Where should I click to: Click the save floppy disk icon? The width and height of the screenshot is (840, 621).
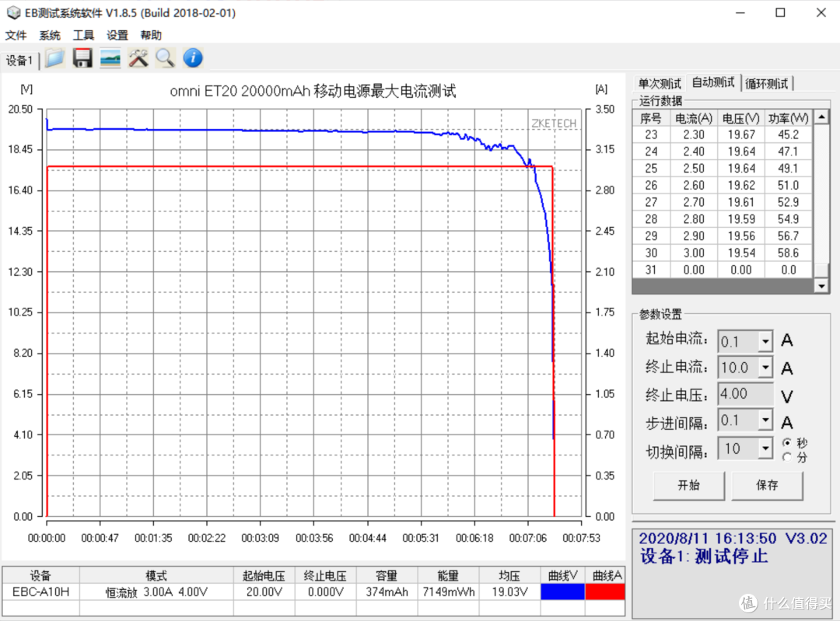[x=82, y=58]
